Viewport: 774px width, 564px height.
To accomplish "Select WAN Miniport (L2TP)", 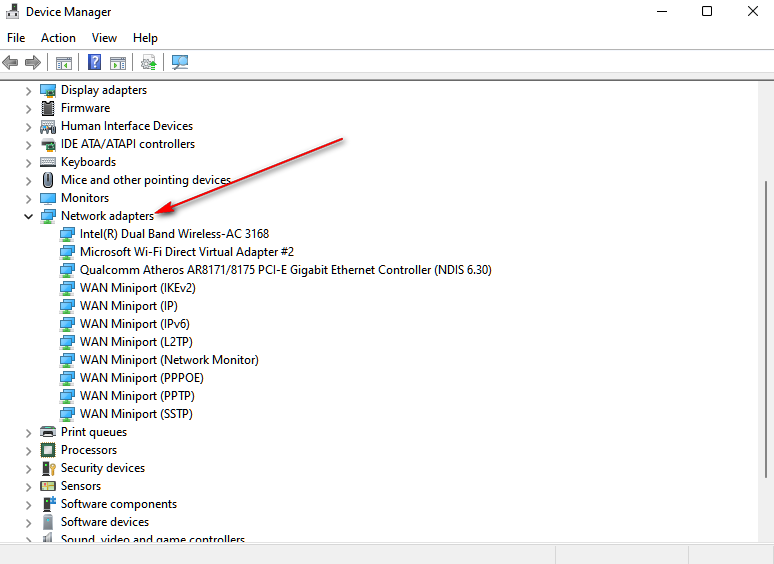I will point(136,342).
